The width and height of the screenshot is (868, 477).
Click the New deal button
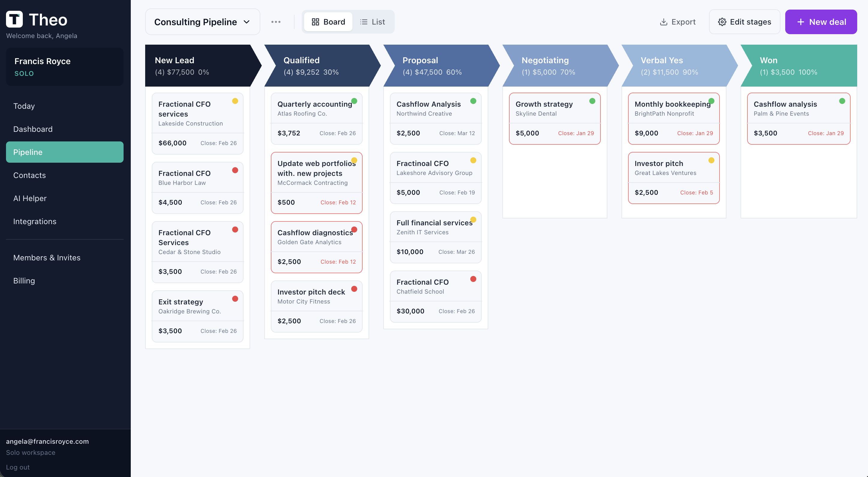(x=821, y=22)
